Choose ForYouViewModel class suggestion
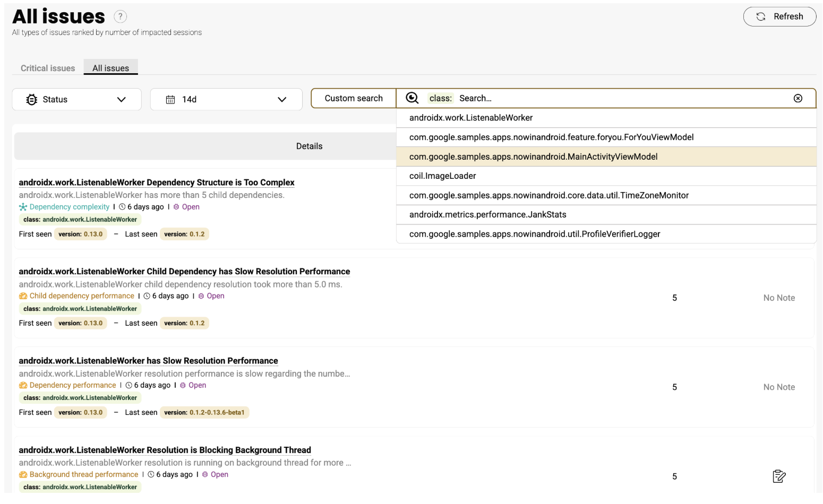 coord(606,137)
